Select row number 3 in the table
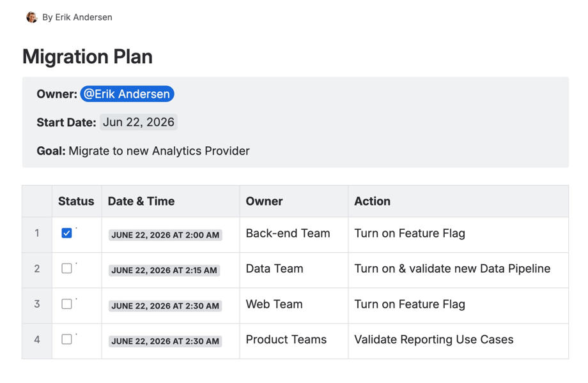Image resolution: width=588 pixels, height=383 pixels. click(x=37, y=304)
